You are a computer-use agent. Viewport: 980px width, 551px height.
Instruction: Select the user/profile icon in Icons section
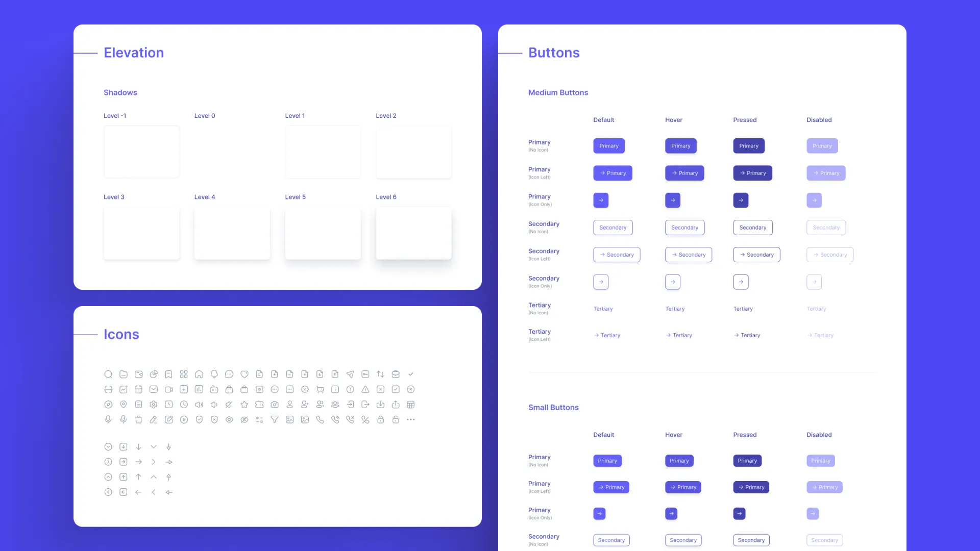pos(289,405)
